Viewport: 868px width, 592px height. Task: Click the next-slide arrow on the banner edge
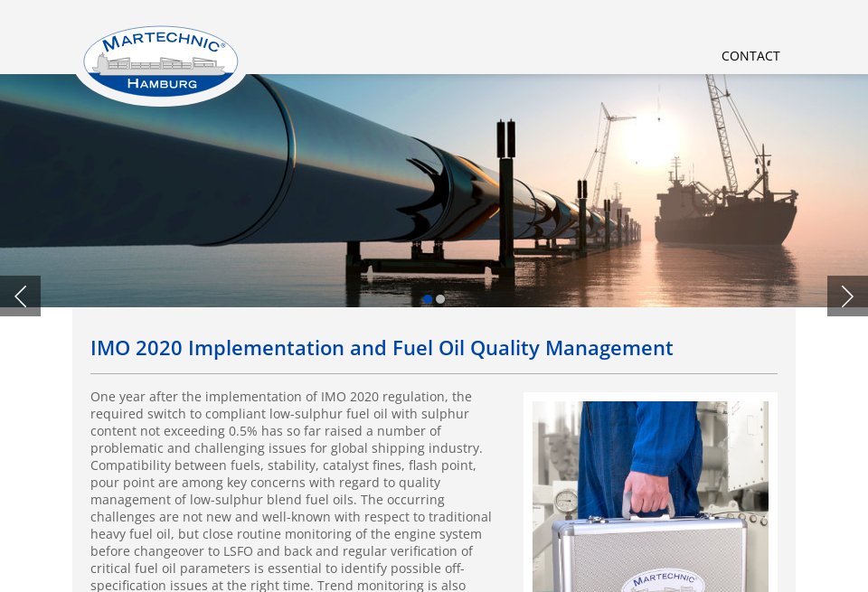[x=847, y=296]
